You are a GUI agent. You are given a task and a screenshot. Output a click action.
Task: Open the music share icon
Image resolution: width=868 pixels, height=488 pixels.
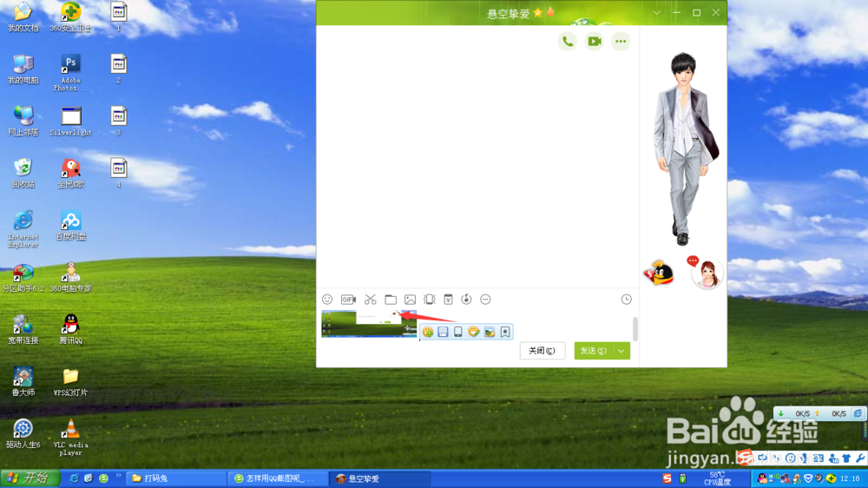467,300
